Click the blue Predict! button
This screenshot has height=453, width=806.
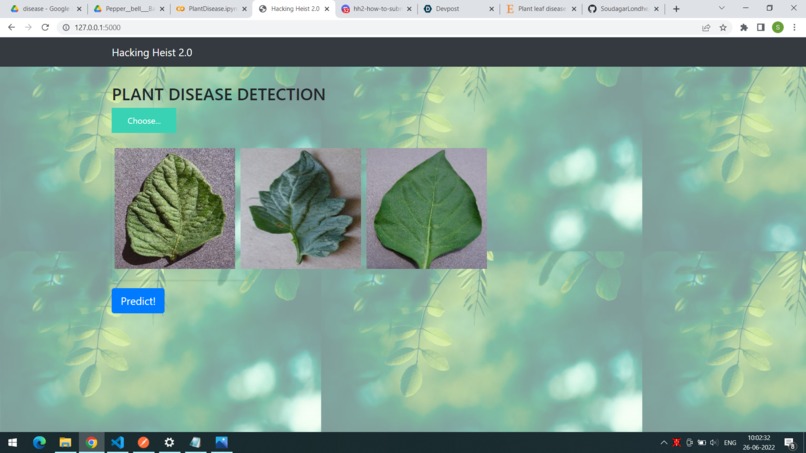point(138,301)
